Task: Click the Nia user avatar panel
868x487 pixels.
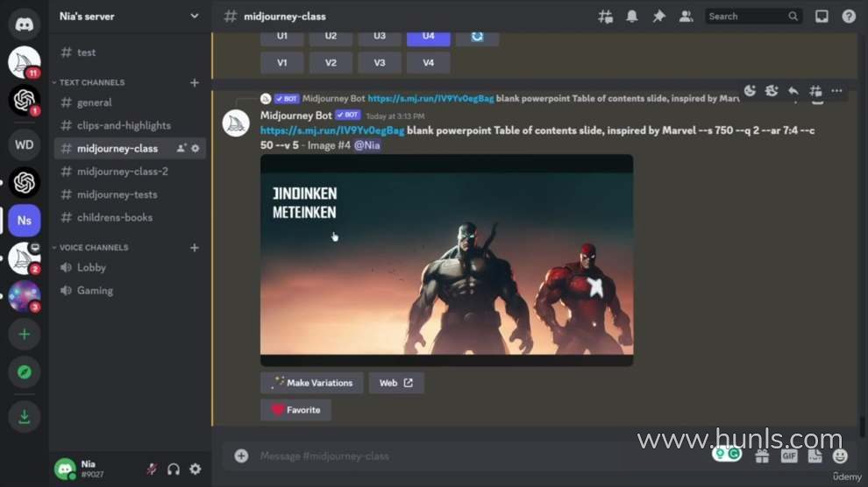Action: click(x=65, y=469)
